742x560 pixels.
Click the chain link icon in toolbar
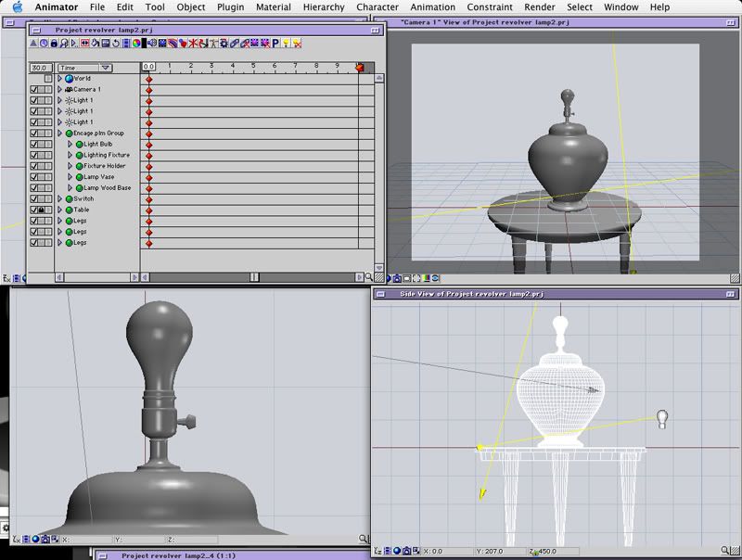(x=235, y=43)
